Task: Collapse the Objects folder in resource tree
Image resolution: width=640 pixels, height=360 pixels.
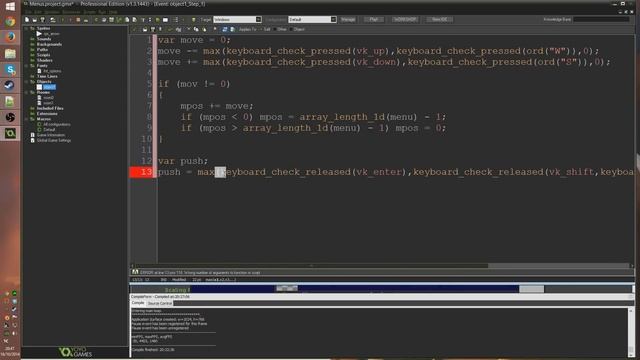Action: (x=27, y=82)
